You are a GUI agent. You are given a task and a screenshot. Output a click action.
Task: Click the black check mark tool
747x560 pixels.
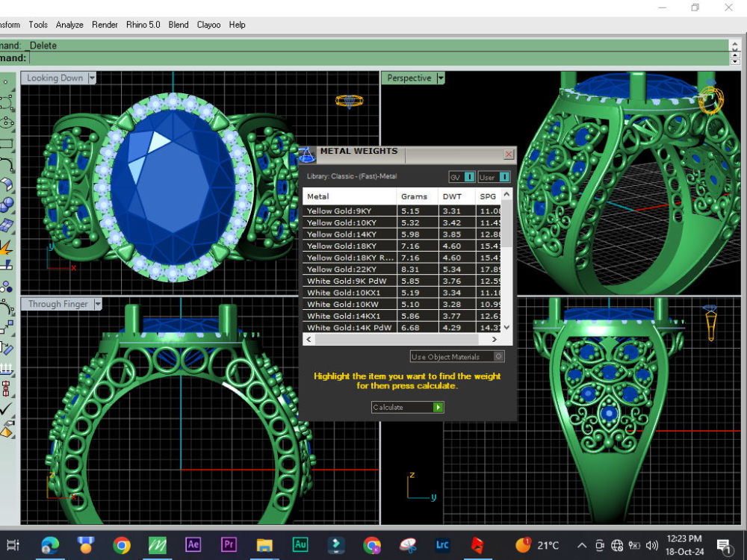pos(6,408)
